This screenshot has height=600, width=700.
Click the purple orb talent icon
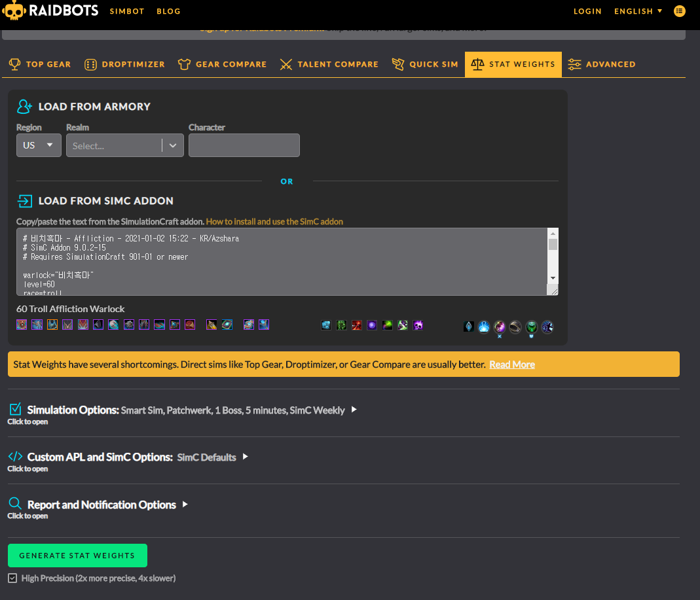372,325
